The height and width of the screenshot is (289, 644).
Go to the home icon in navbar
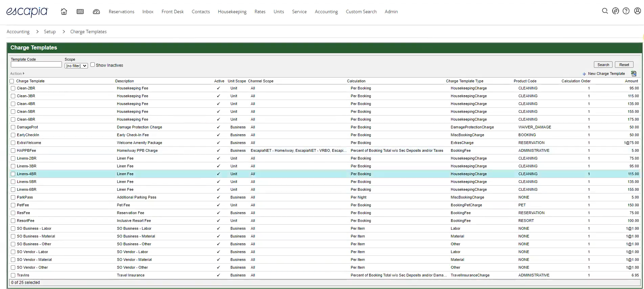pos(64,12)
